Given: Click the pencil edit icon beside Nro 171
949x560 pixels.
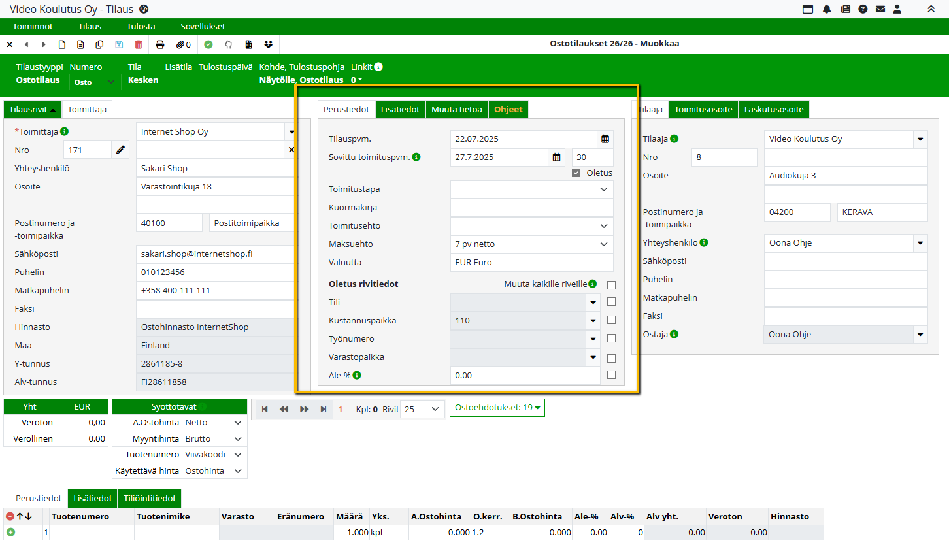Looking at the screenshot, I should coord(120,150).
